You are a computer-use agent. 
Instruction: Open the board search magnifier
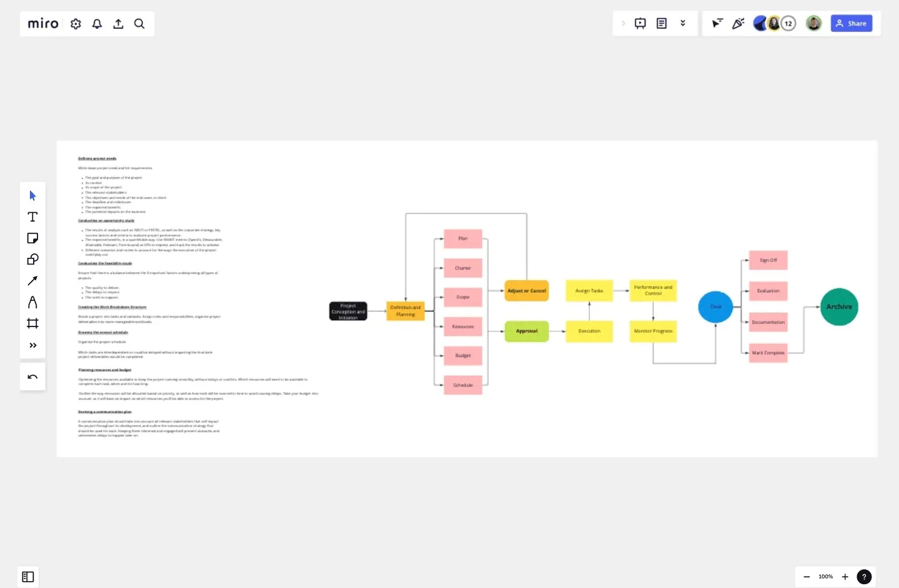(x=139, y=24)
